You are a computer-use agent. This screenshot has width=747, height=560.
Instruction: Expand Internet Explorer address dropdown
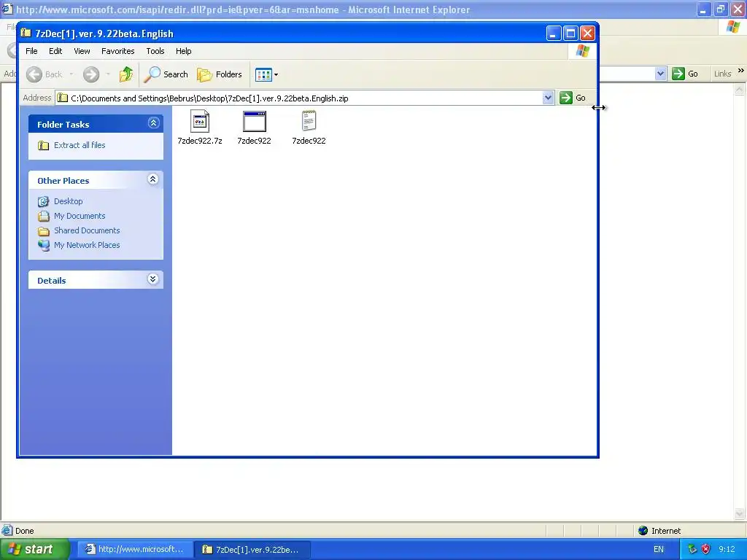coord(660,74)
